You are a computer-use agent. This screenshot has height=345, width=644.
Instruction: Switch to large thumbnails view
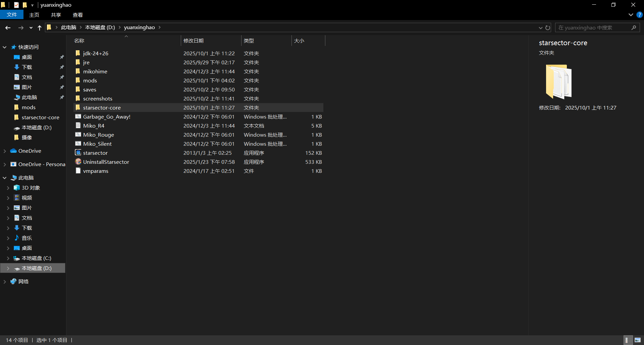(x=638, y=340)
